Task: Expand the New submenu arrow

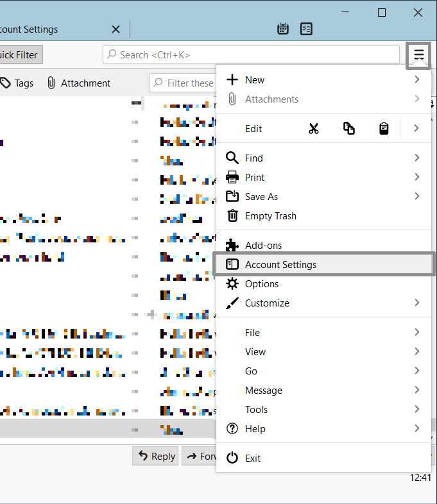Action: (416, 80)
